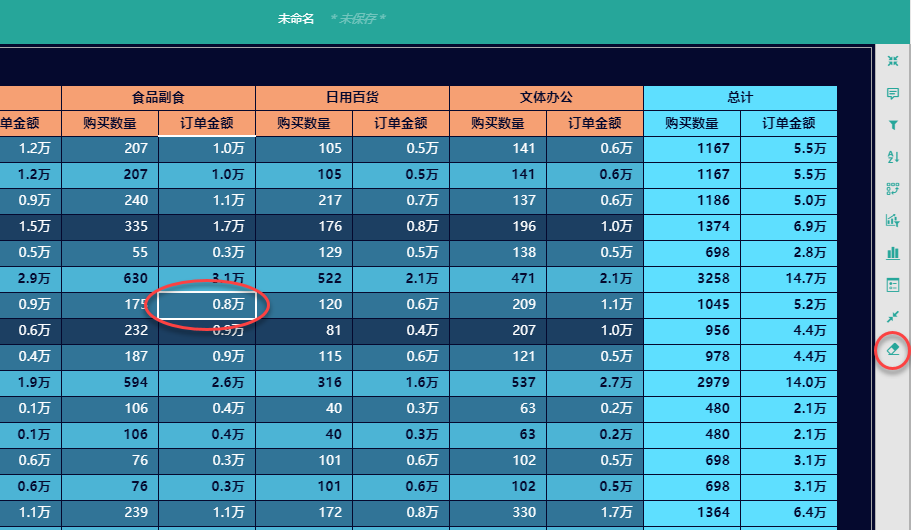Image resolution: width=911 pixels, height=530 pixels.
Task: Click 购买数量 header under 总计
Action: click(692, 123)
